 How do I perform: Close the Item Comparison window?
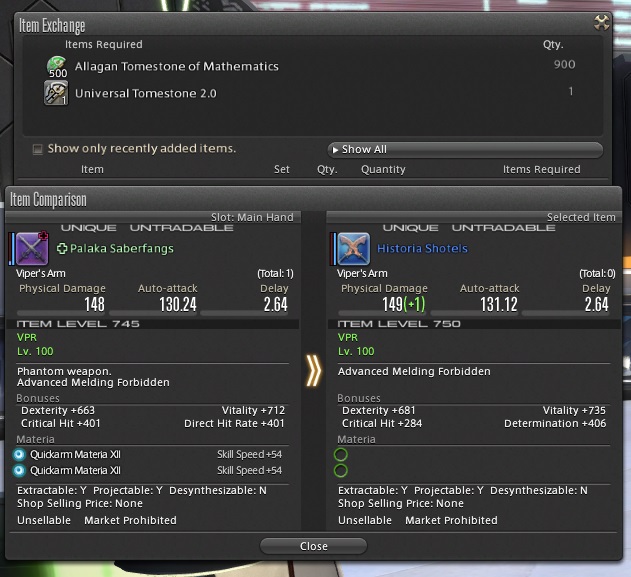(313, 546)
